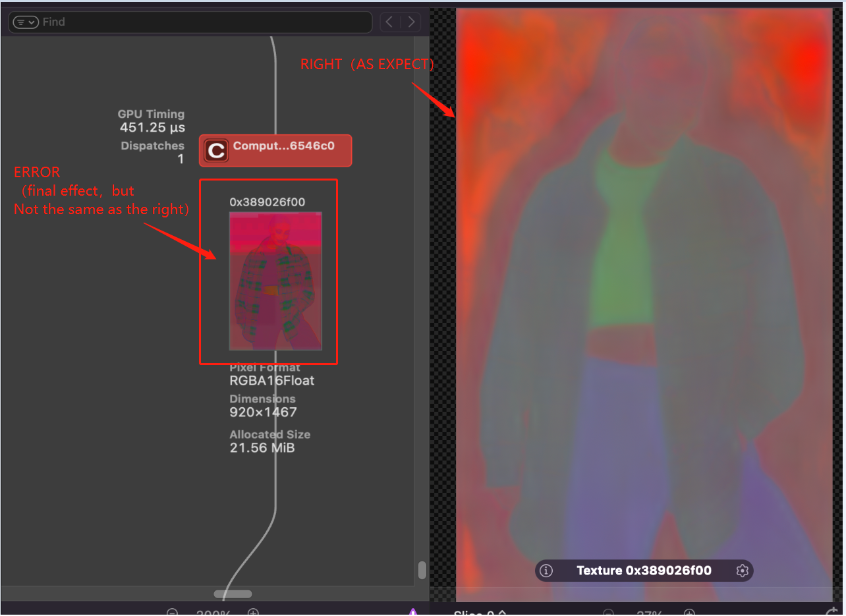Click the graph's horizontal scrollbar thumb
Viewport: 846px width, 616px height.
233,594
